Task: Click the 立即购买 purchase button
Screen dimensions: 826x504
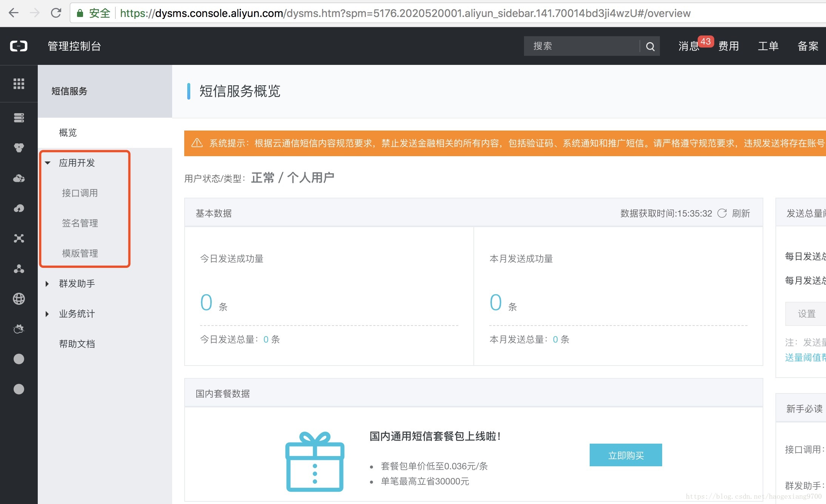Action: click(x=625, y=455)
